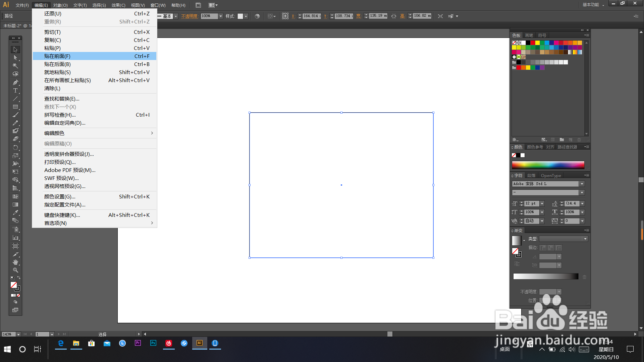Select the Rectangle tool

(15, 107)
